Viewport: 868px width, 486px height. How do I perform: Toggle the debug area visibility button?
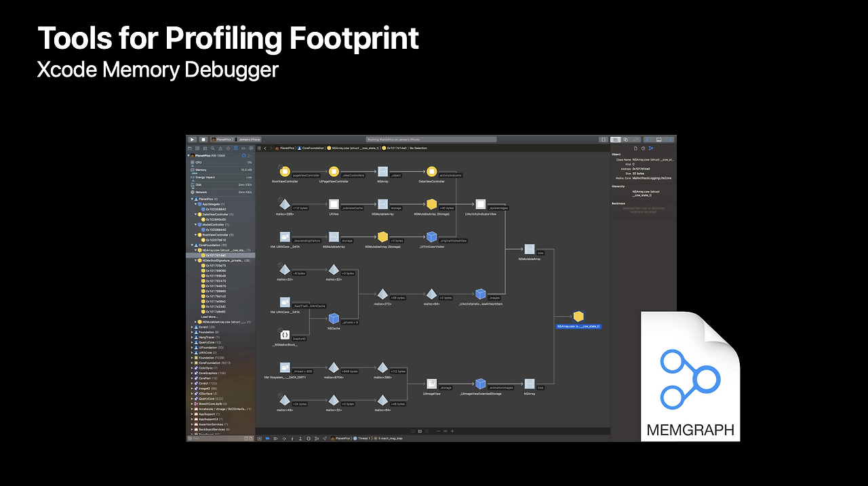pos(659,140)
